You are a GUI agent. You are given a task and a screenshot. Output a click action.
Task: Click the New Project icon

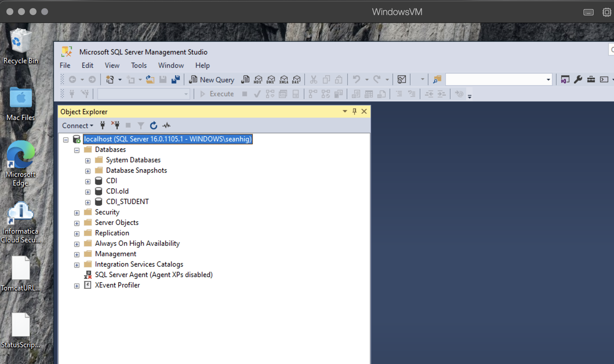click(110, 80)
